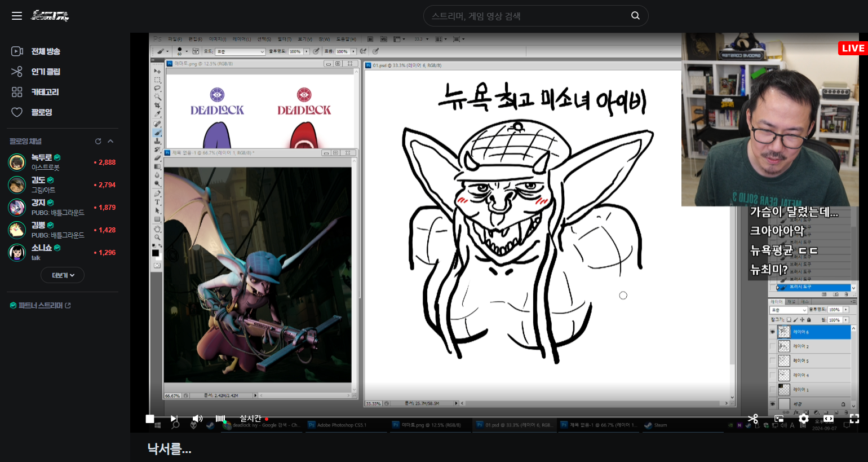Select the Zoom tool in the Photoshop toolbox

pyautogui.click(x=157, y=237)
